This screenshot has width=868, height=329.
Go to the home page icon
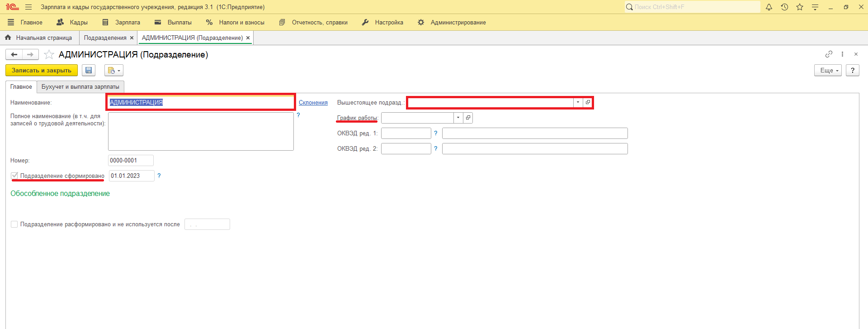pyautogui.click(x=8, y=38)
